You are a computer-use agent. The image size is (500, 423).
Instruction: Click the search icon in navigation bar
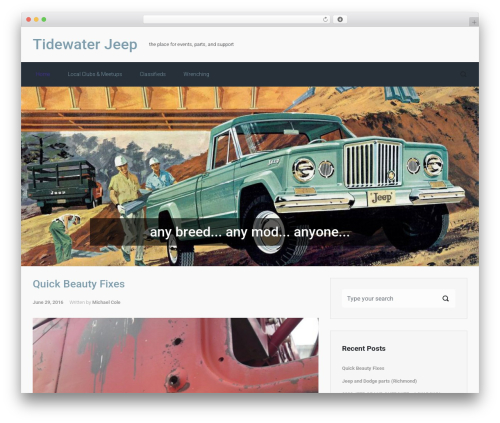(463, 74)
